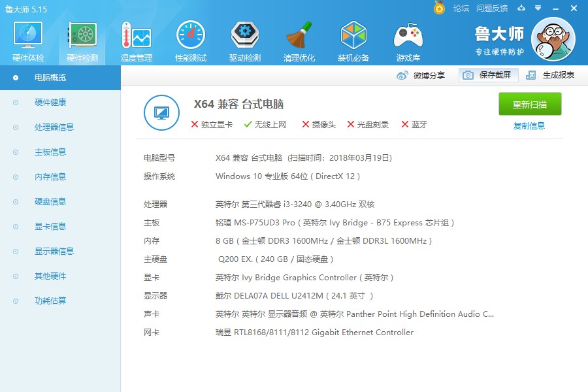Start 驱动检测 driver detection

[x=244, y=39]
